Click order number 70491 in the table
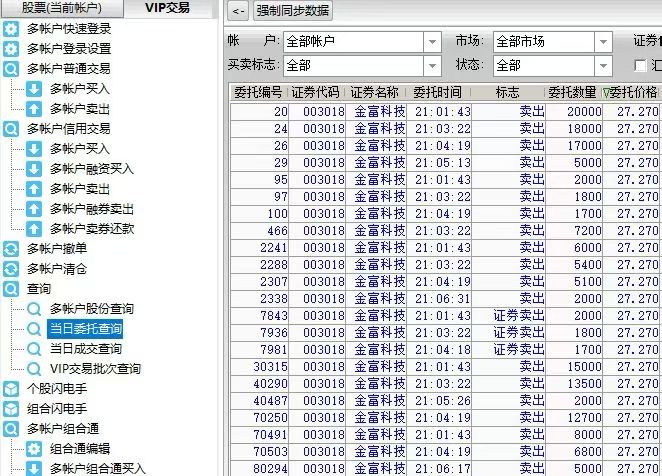Viewport: 662px width, 476px height. tap(271, 435)
